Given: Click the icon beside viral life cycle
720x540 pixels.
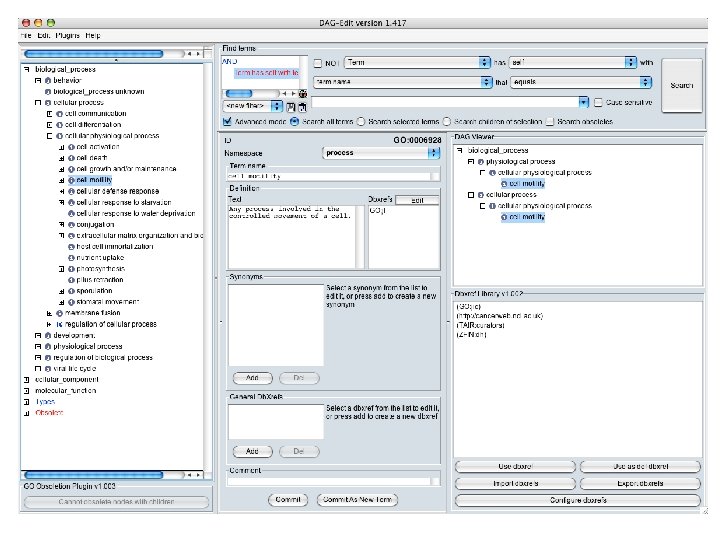Looking at the screenshot, I should [48, 368].
